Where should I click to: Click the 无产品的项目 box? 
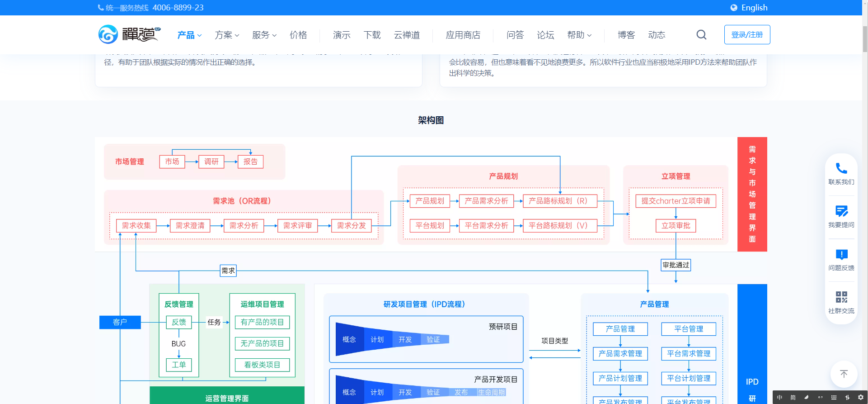pyautogui.click(x=263, y=344)
